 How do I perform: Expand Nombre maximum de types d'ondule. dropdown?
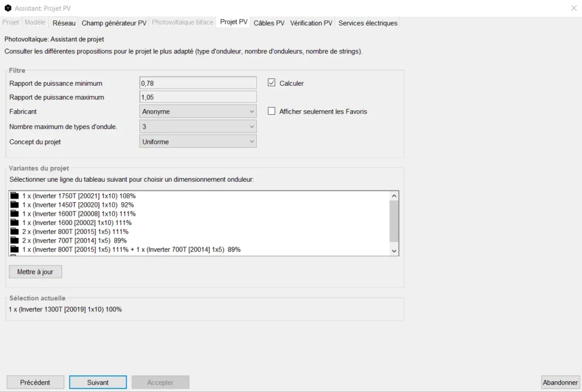tap(198, 127)
